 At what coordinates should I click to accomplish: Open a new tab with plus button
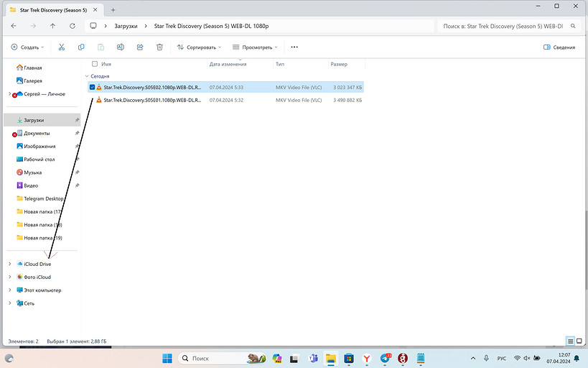(x=113, y=9)
